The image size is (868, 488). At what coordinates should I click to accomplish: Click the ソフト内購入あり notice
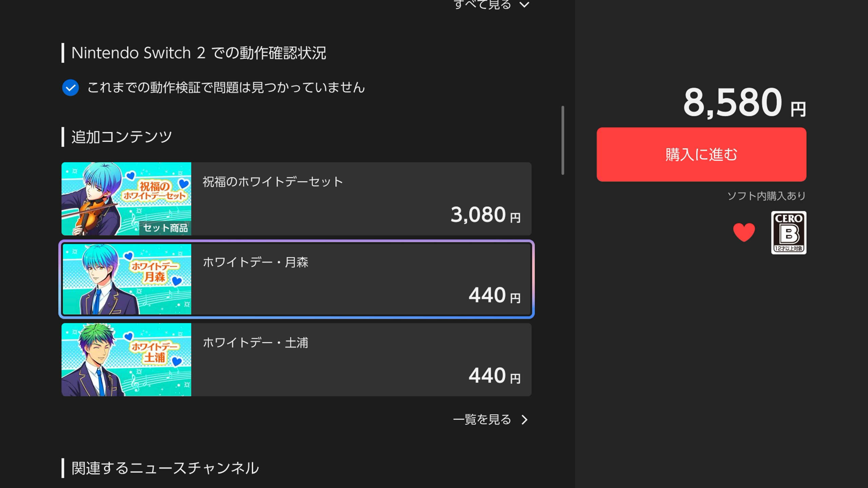click(767, 196)
